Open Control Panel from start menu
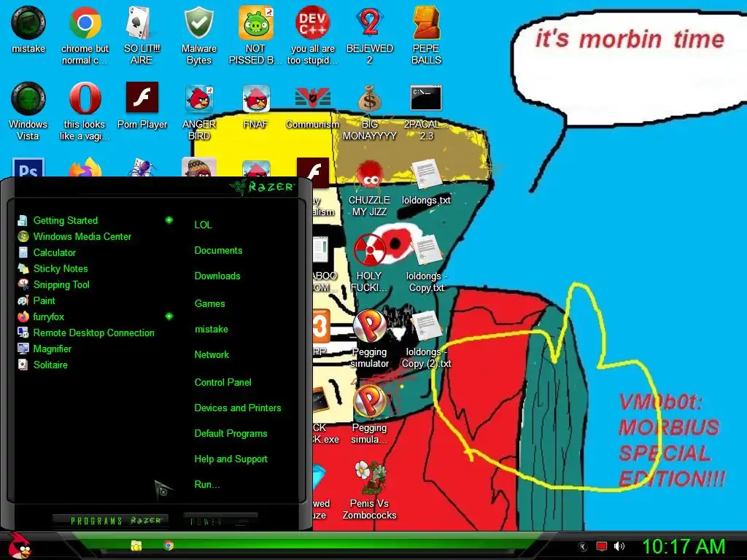747x560 pixels. coord(222,382)
